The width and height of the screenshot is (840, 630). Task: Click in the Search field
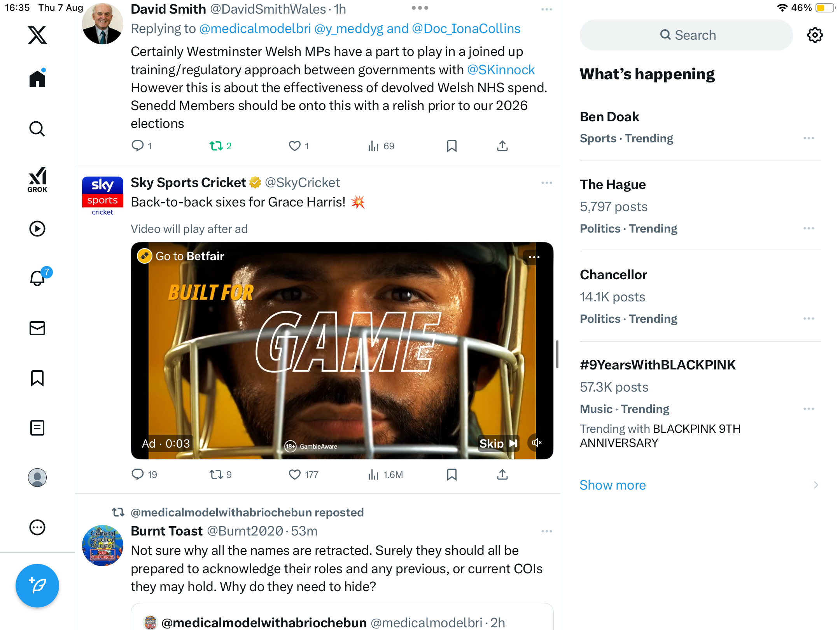(x=686, y=35)
